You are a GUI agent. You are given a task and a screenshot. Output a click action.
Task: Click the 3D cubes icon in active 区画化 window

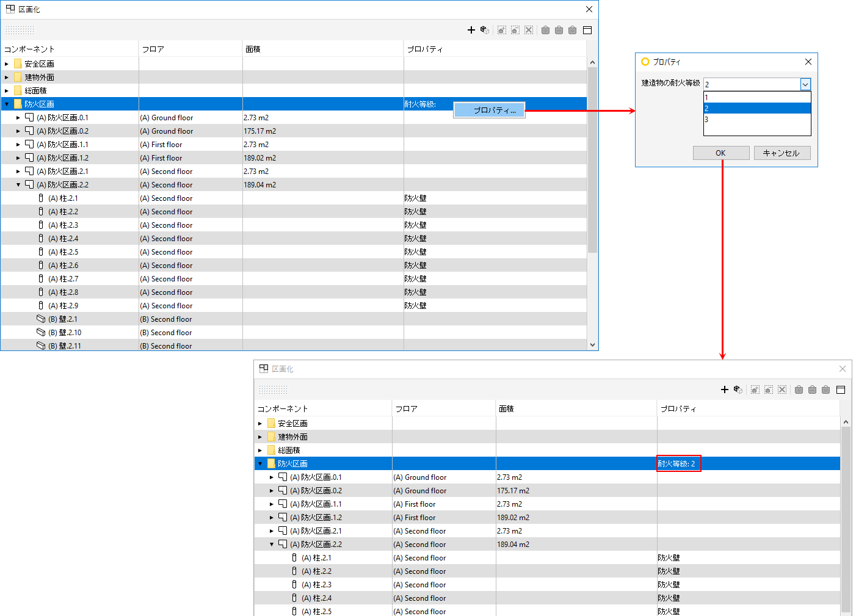[x=485, y=30]
